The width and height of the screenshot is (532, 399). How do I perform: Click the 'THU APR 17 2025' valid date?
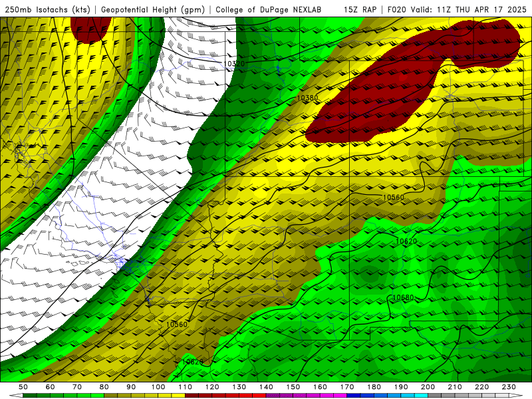pyautogui.click(x=491, y=9)
